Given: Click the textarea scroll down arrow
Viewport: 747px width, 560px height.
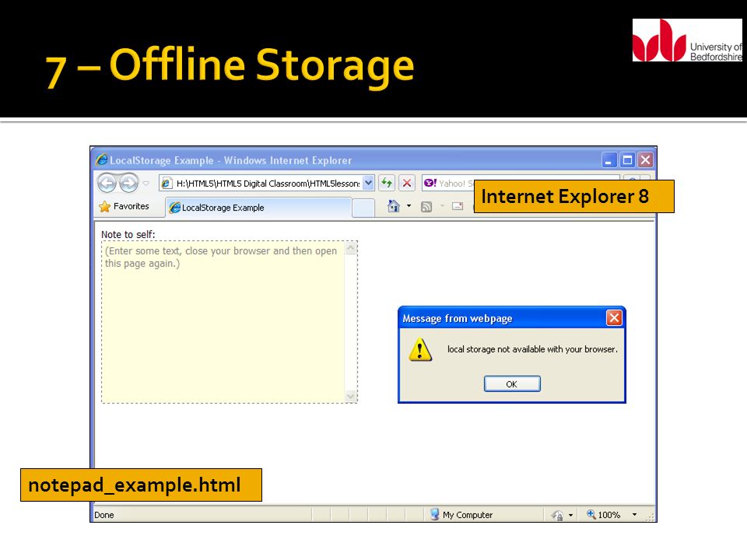Looking at the screenshot, I should click(351, 396).
